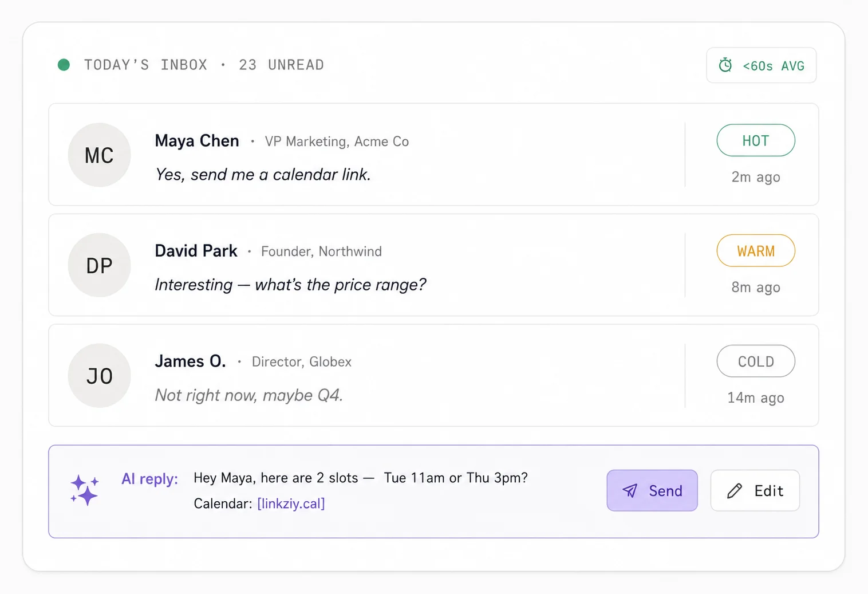This screenshot has width=868, height=594.
Task: Open the linkziy.cal calendar link
Action: coord(291,503)
